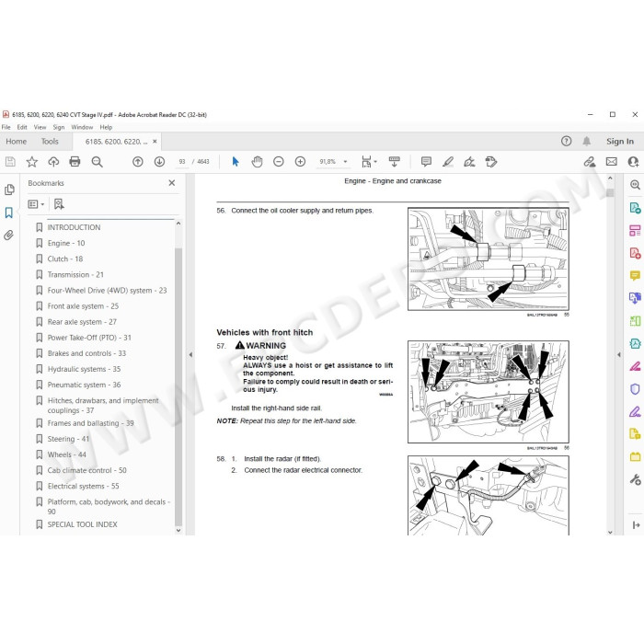Screen dimensions: 644x644
Task: Open the page thumbnails panel
Action: (9, 190)
